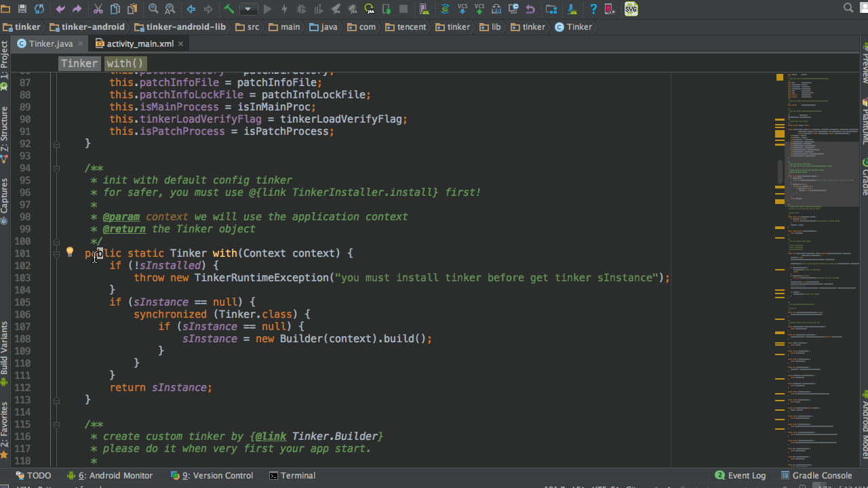Click the Synchronize refresh icon
868x488 pixels.
pyautogui.click(x=39, y=9)
